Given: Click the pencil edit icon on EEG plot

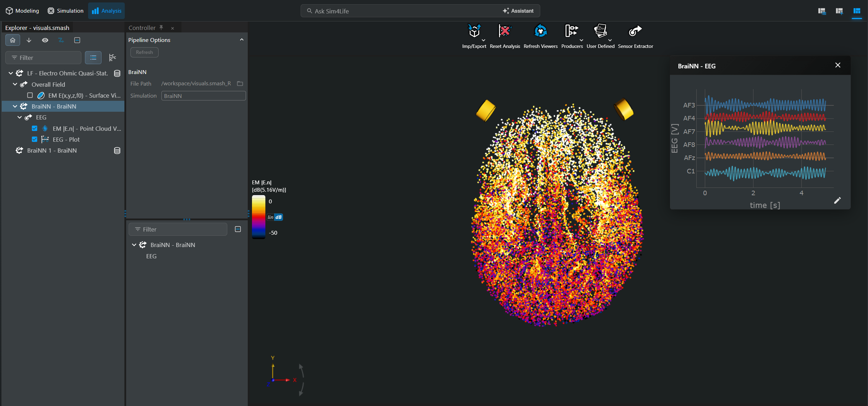Looking at the screenshot, I should pyautogui.click(x=837, y=201).
